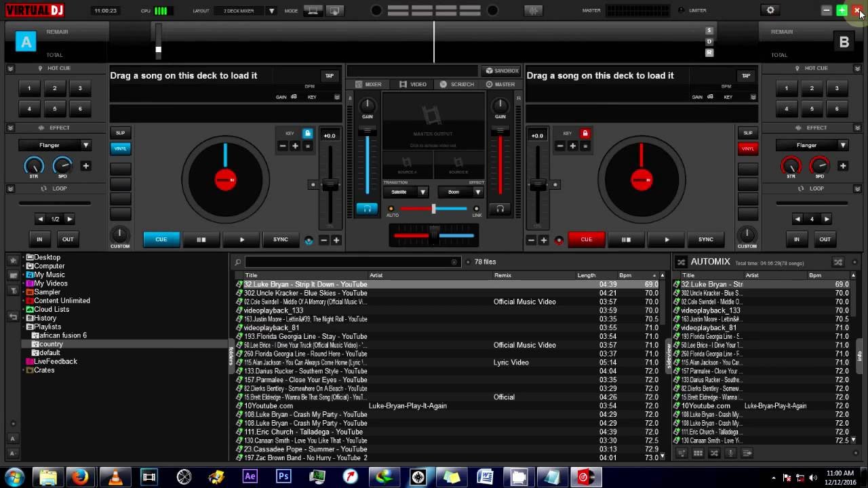Click the right mixer headphone icon
The image size is (868, 488).
point(500,209)
